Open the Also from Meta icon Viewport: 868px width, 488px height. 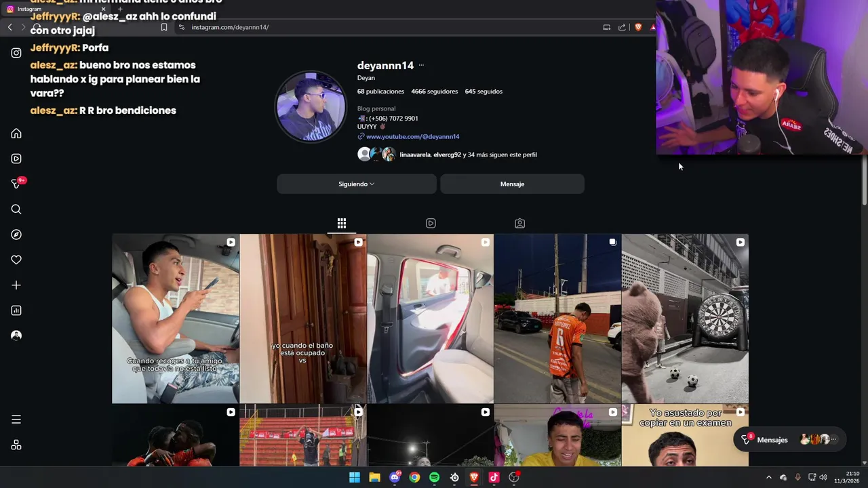[16, 445]
